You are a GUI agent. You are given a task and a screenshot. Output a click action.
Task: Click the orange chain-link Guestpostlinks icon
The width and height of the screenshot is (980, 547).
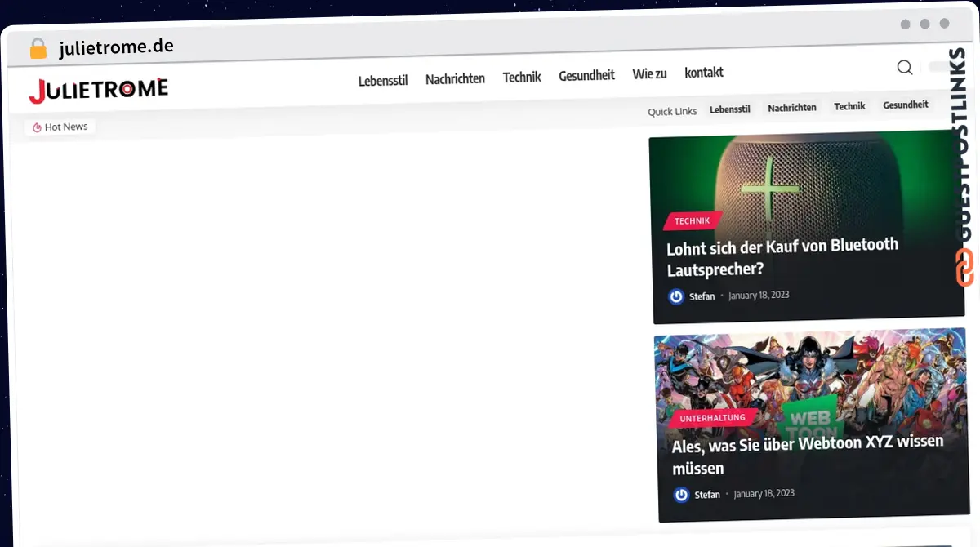[x=964, y=268]
